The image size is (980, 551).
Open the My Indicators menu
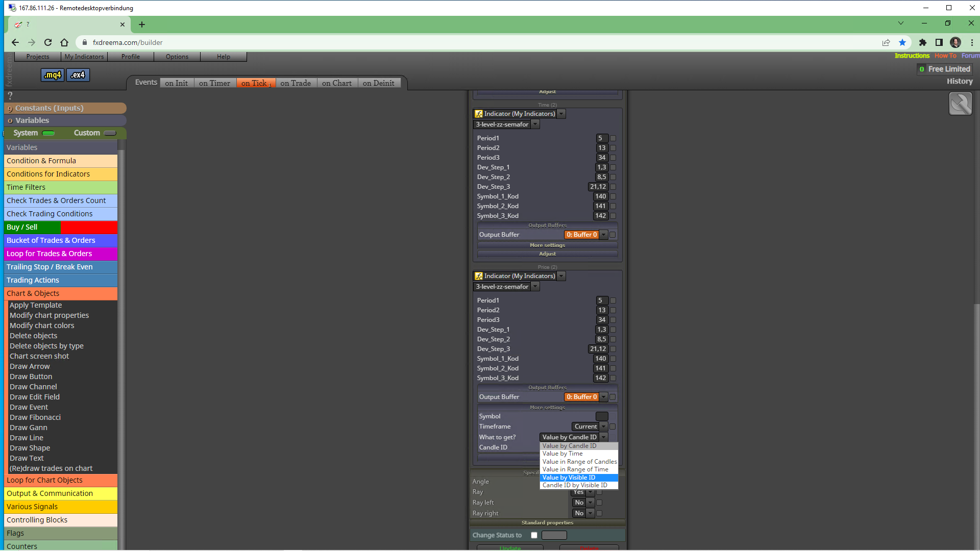(x=84, y=57)
